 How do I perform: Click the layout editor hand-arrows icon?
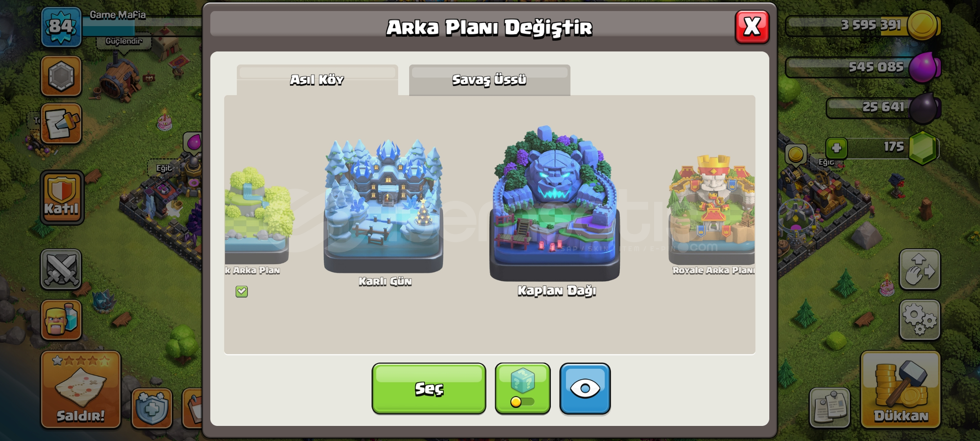[x=920, y=269]
